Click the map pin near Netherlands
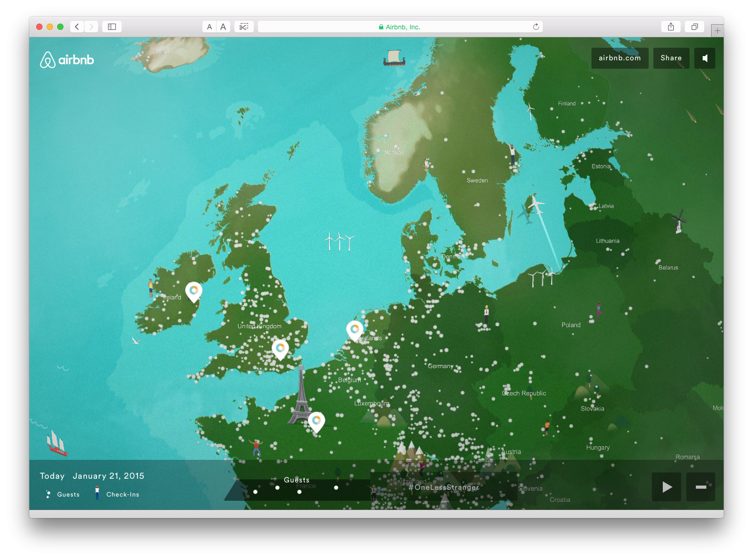 coord(355,331)
